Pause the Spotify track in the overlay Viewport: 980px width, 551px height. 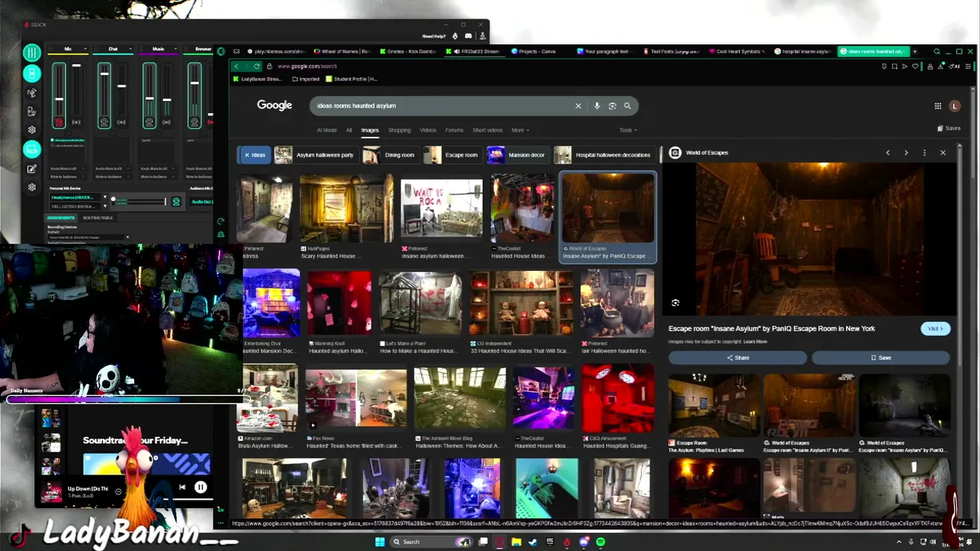point(201,487)
